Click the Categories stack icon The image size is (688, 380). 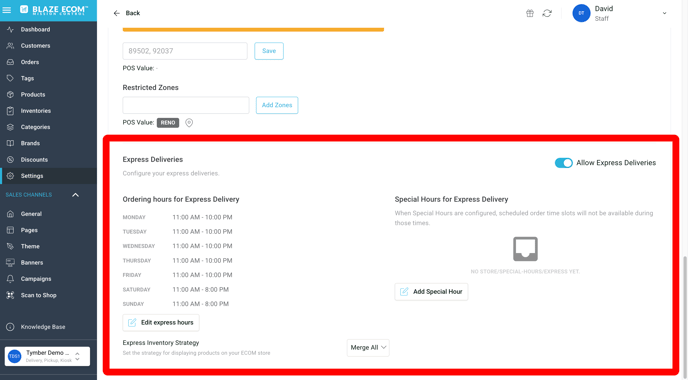pos(10,127)
